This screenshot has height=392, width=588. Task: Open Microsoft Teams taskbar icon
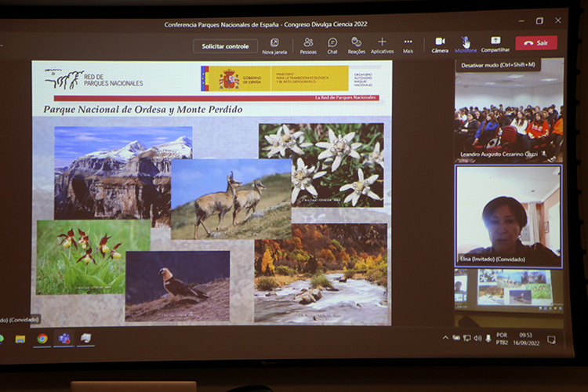click(64, 339)
